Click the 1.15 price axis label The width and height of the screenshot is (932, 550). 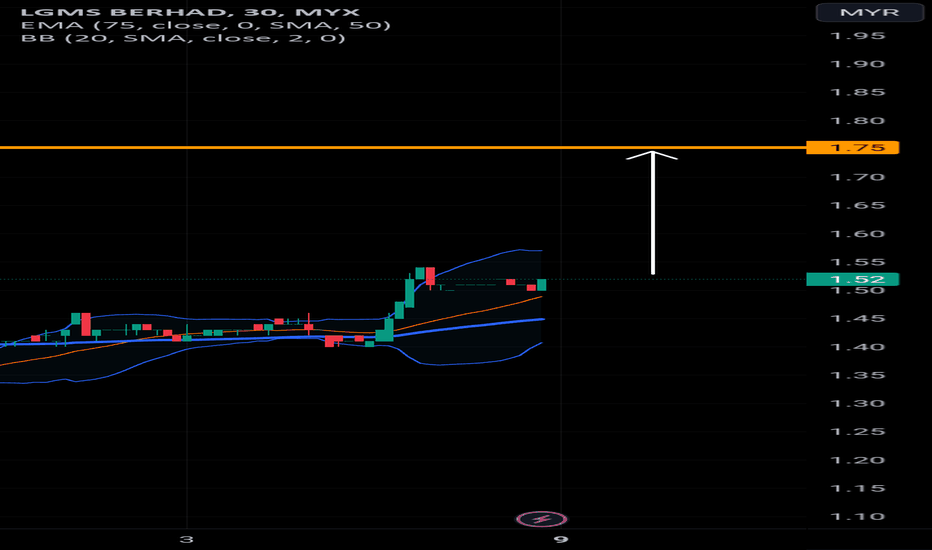pyautogui.click(x=857, y=489)
